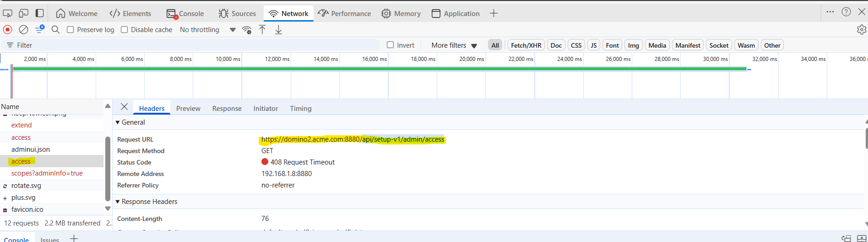Expand the More filters dropdown
This screenshot has height=242, width=868.
click(x=454, y=45)
